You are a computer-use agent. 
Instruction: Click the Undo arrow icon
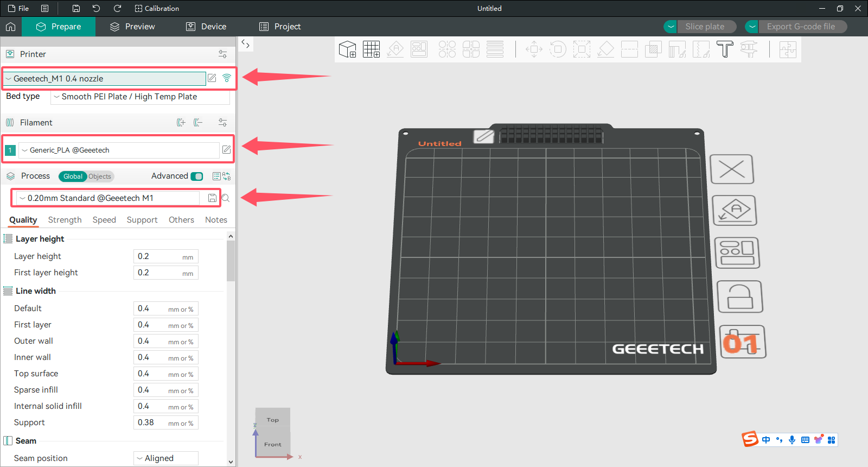coord(96,8)
